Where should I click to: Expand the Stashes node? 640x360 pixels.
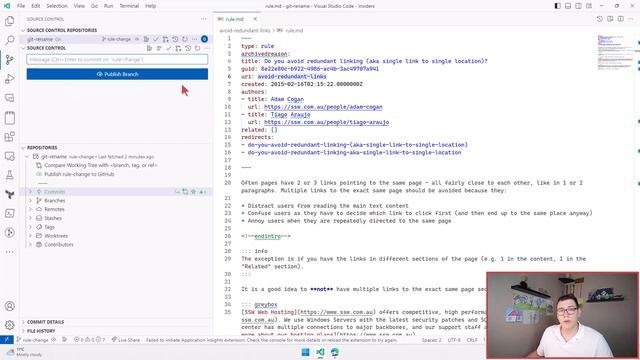[30, 218]
